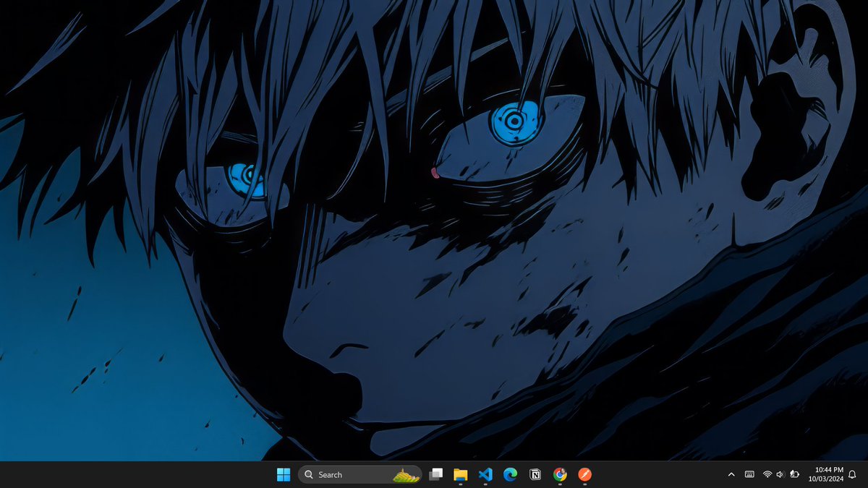Open Notion from the taskbar
The image size is (868, 488).
(x=535, y=475)
